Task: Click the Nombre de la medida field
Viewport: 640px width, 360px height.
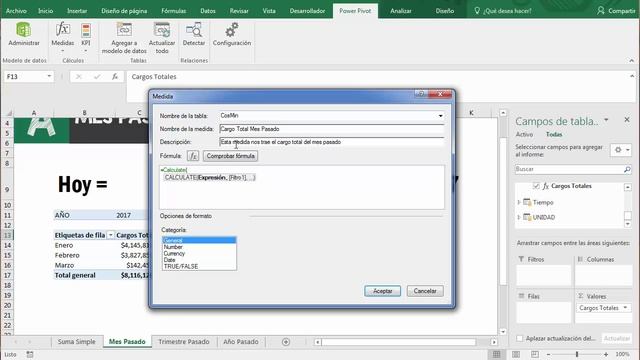Action: tap(331, 129)
